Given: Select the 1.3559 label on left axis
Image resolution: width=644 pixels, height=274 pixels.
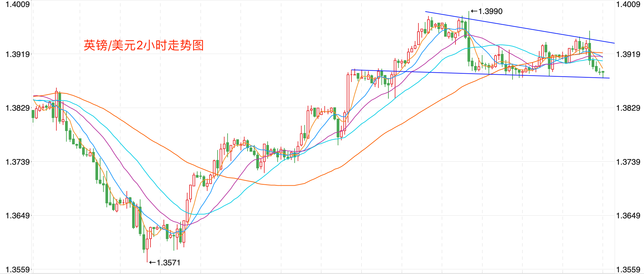Looking at the screenshot, I should coord(18,270).
